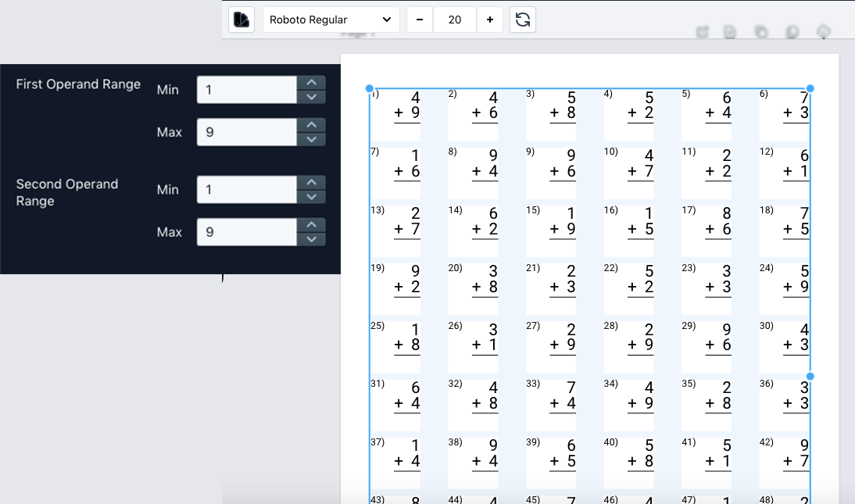Image resolution: width=855 pixels, height=504 pixels.
Task: Increment First Operand Range Min value
Action: click(x=311, y=83)
